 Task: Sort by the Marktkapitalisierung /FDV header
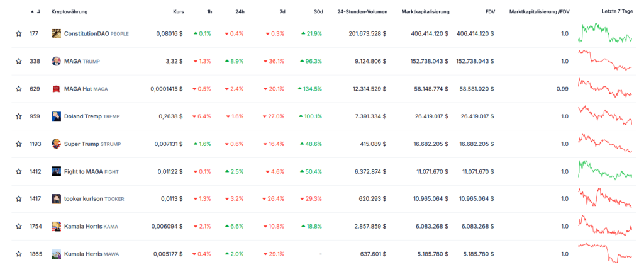click(540, 12)
